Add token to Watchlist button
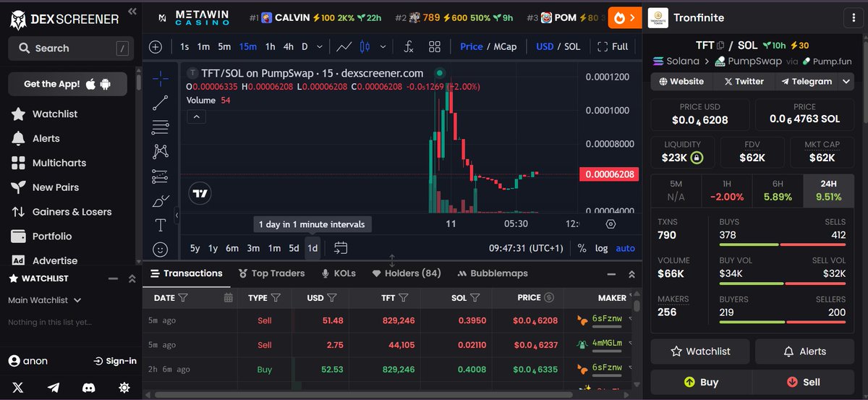 (x=701, y=352)
